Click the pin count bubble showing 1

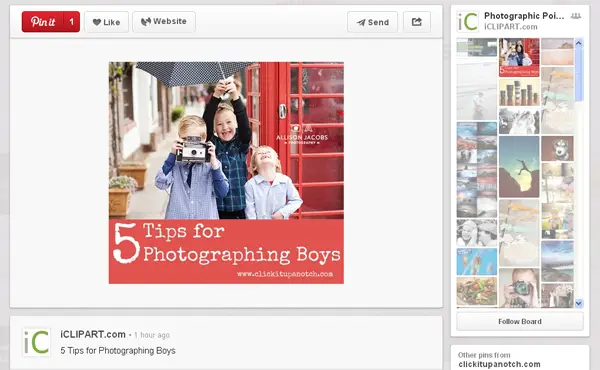click(x=72, y=22)
